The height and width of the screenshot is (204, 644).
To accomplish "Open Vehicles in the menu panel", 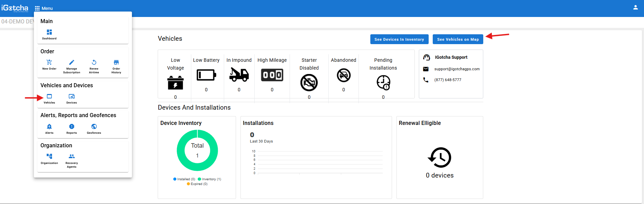I will 49,97.
